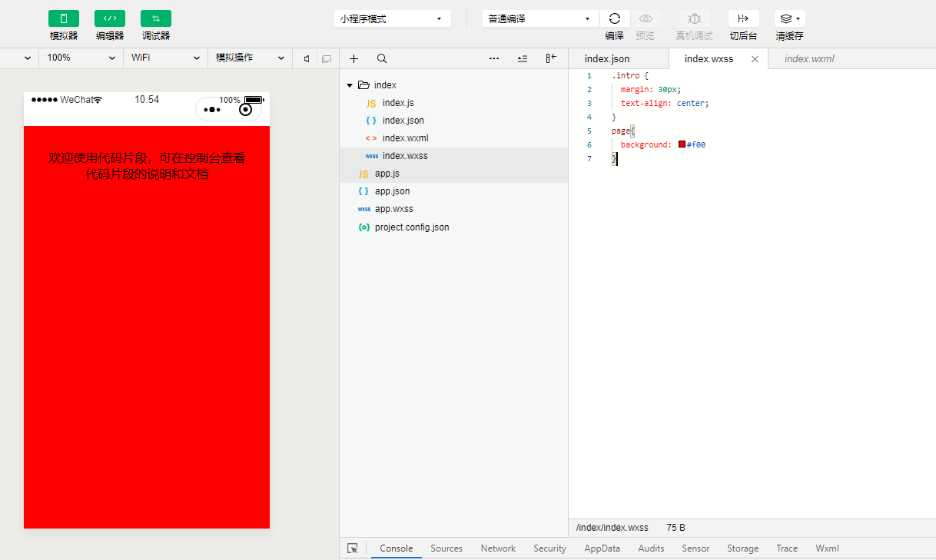Switch to the Sensor tab
This screenshot has width=936, height=560.
click(695, 548)
